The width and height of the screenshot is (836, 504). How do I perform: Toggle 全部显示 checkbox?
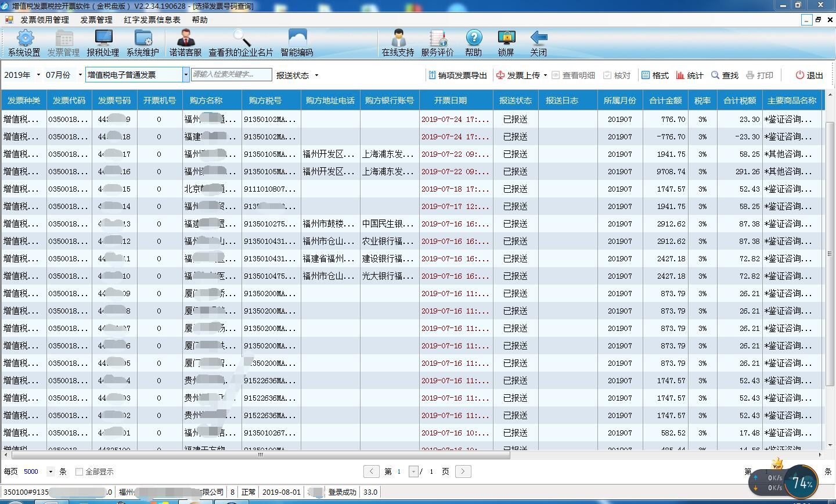pyautogui.click(x=80, y=472)
